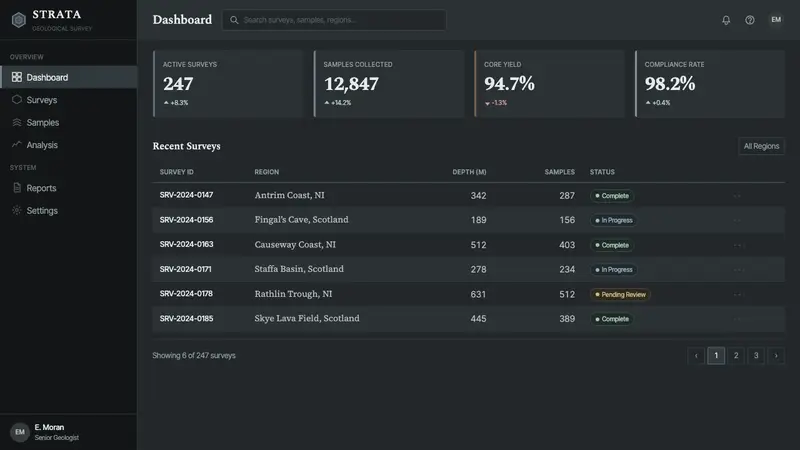Sort by Region column header
800x450 pixels.
pos(267,172)
